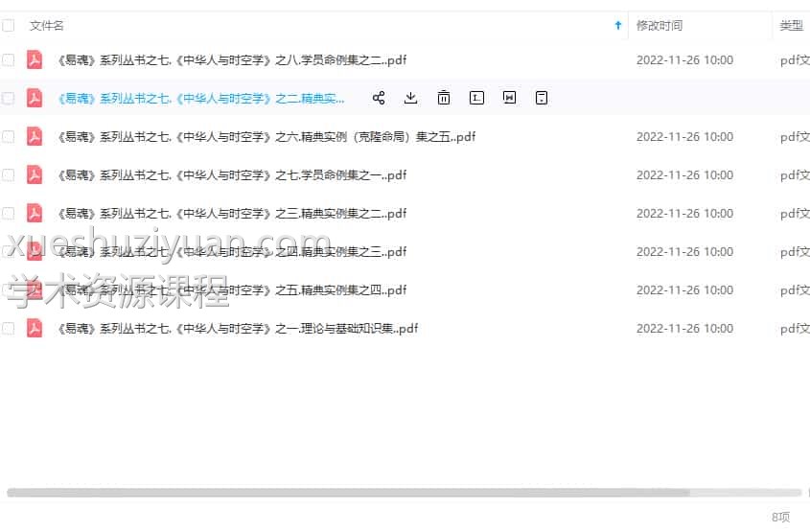Tick the checkbox for 之七.学员命例集之一 file
The image size is (810, 532).
9,174
